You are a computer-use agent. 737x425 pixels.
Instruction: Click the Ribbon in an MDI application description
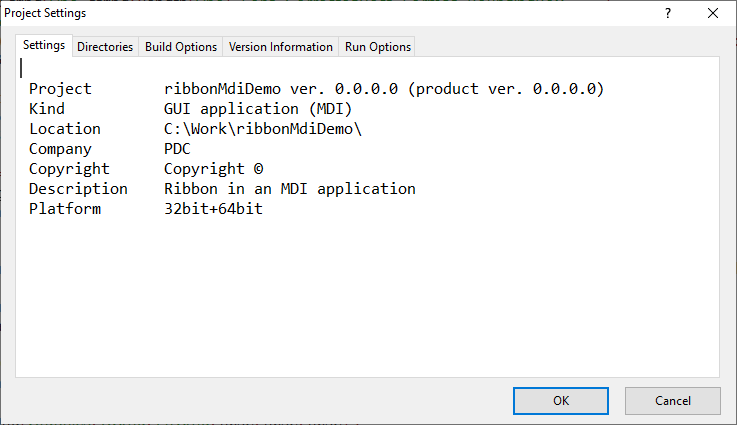(x=290, y=189)
